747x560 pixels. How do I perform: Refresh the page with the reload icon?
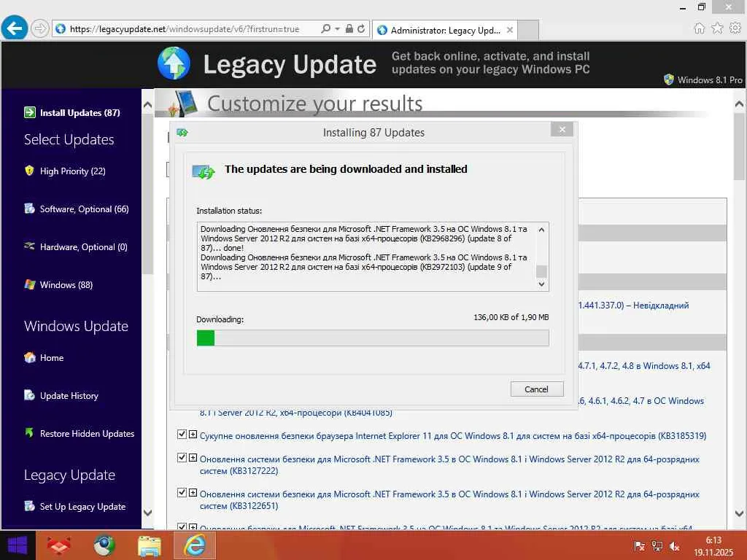click(361, 28)
